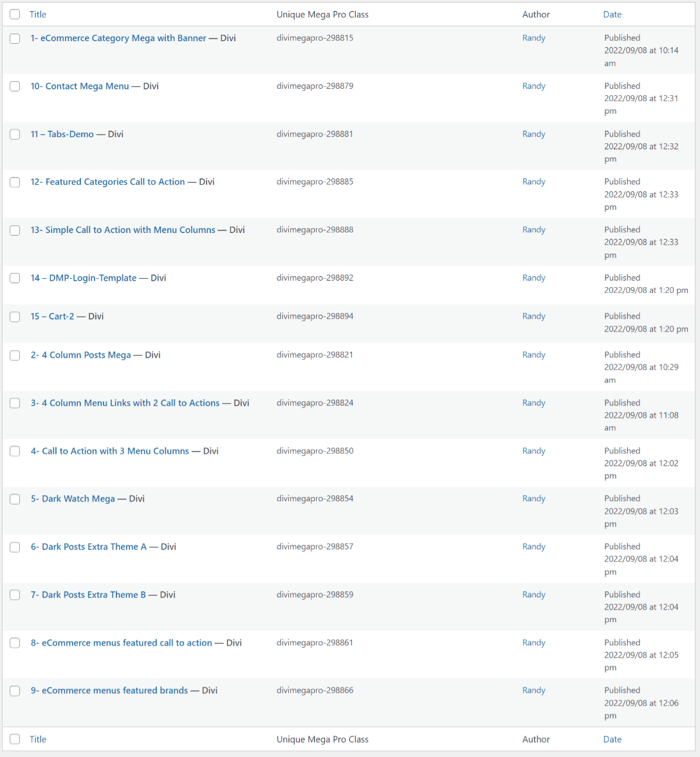Click the Randy link beside "15 – Cart-2"
This screenshot has height=757, width=700.
tap(533, 316)
